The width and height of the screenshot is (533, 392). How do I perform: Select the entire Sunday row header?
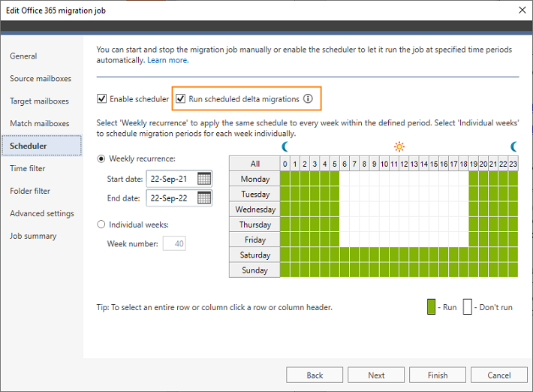tap(254, 270)
